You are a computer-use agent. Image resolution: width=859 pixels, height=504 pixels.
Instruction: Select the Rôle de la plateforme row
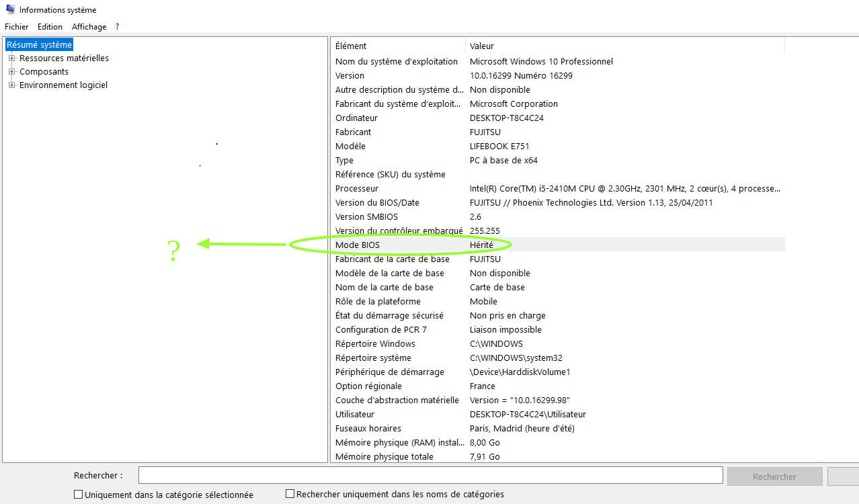point(558,302)
